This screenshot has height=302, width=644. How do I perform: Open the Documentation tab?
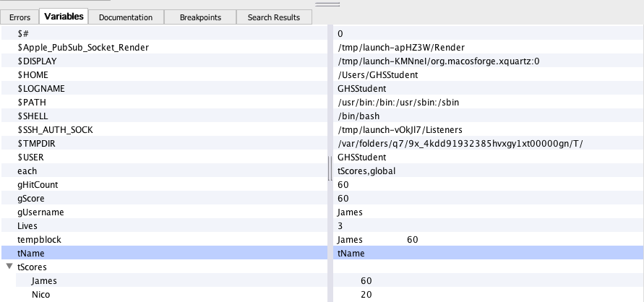pyautogui.click(x=126, y=17)
